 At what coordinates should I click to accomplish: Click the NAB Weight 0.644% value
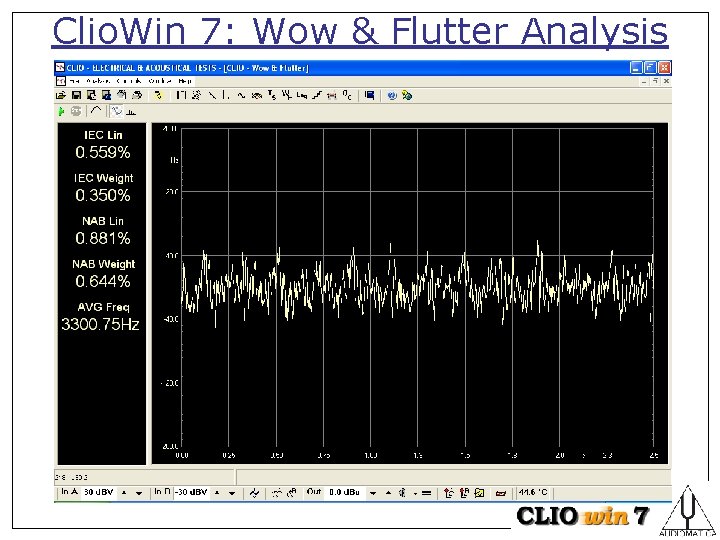pos(103,281)
